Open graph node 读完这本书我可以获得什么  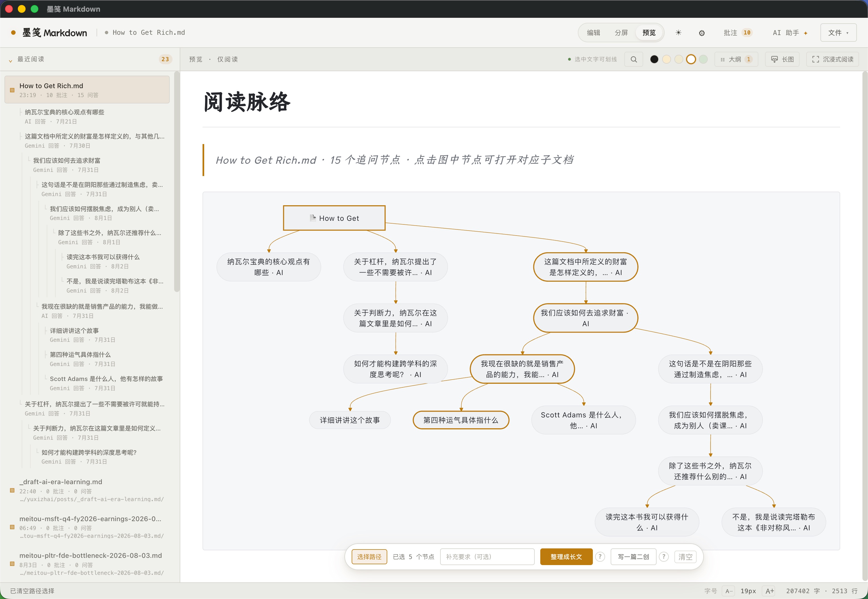click(647, 522)
